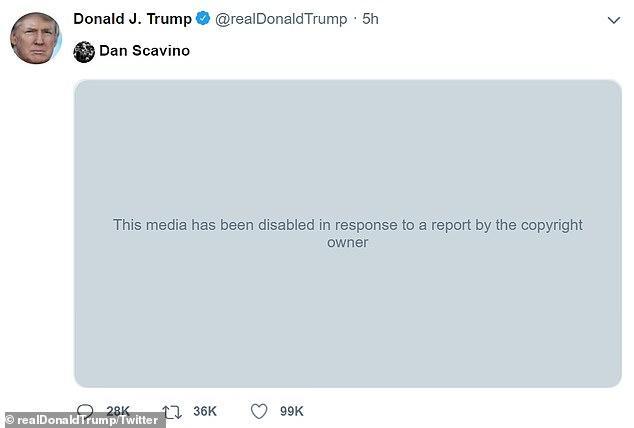Image resolution: width=634 pixels, height=428 pixels.
Task: Like the tweet with the heart
Action: 259,411
